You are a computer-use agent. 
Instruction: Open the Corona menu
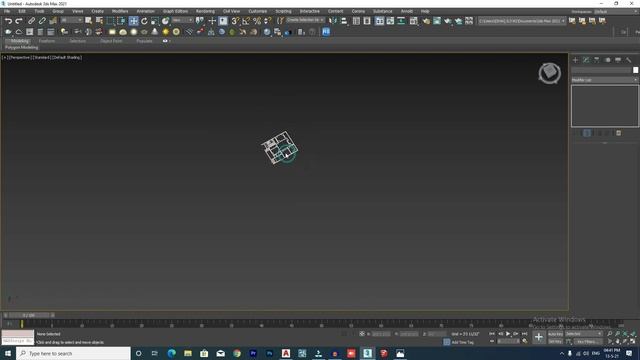pyautogui.click(x=358, y=11)
